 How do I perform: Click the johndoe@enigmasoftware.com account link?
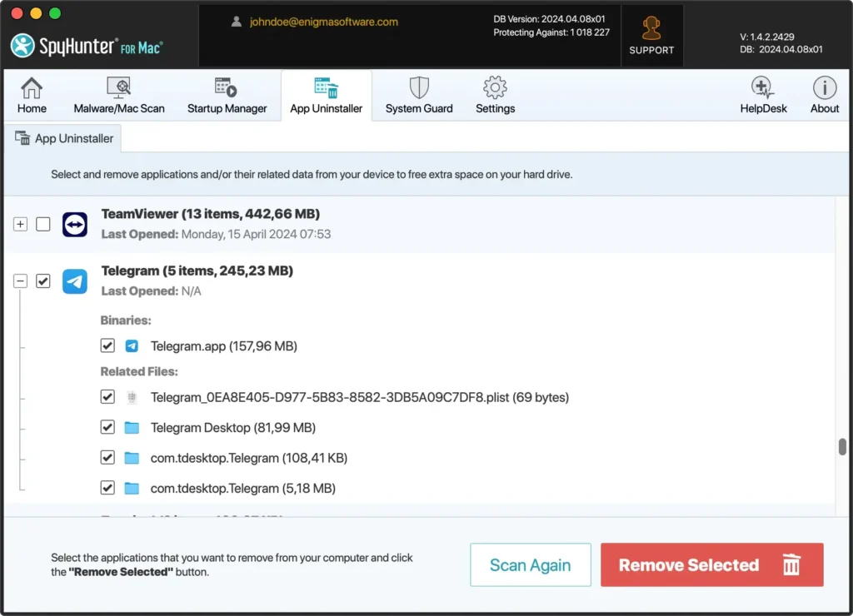coord(324,22)
